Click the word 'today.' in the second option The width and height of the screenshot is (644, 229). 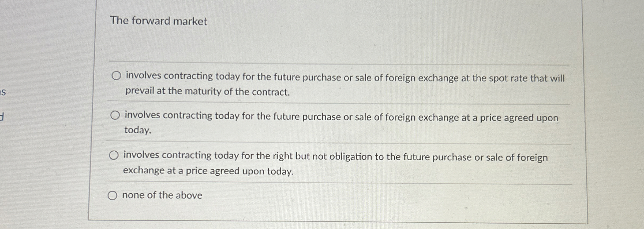click(137, 131)
